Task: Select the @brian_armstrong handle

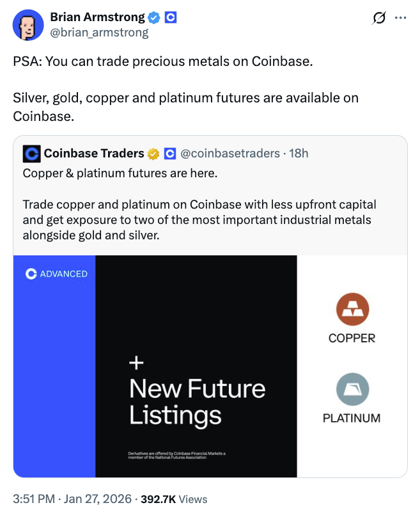Action: (x=100, y=32)
